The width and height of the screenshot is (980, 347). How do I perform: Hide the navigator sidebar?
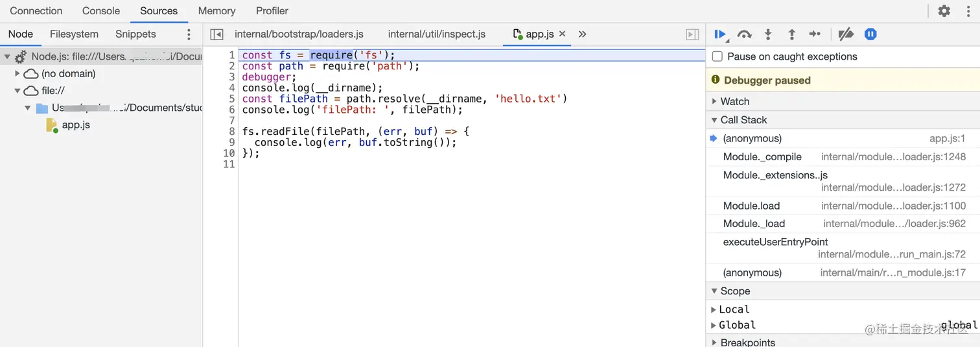pyautogui.click(x=217, y=34)
